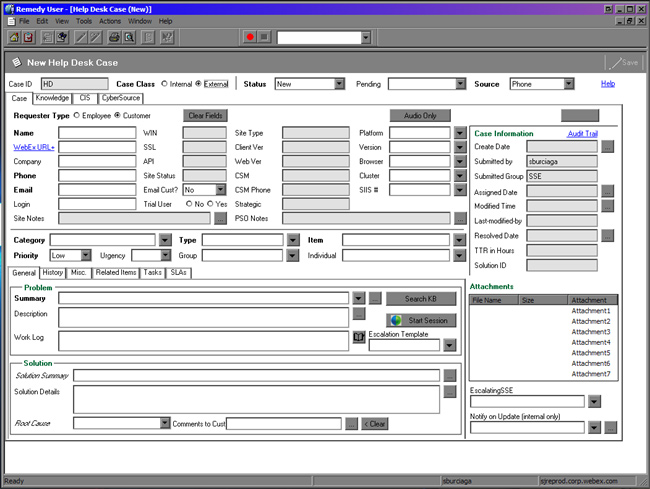Open the Audit Trail link

(x=582, y=133)
